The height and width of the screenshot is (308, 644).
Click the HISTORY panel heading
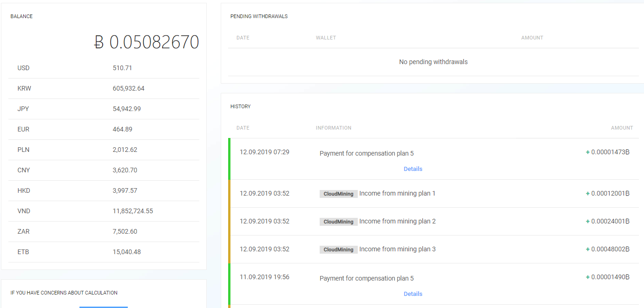(240, 106)
